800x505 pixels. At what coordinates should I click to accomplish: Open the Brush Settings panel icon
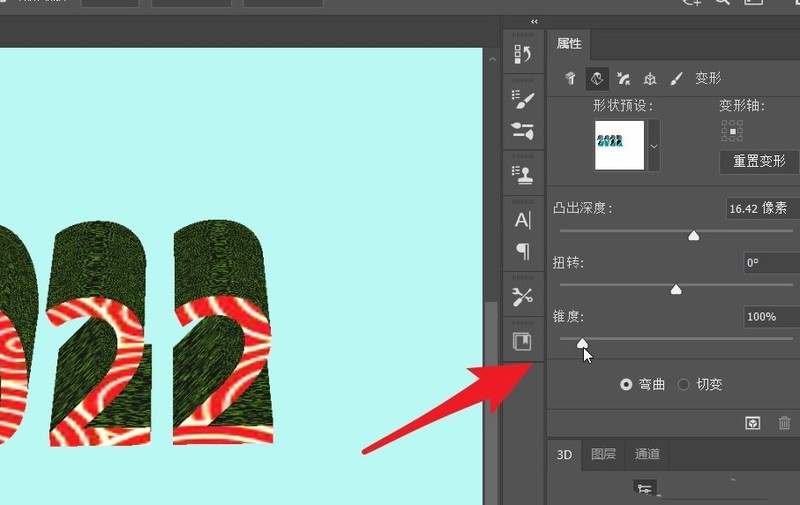tap(523, 99)
